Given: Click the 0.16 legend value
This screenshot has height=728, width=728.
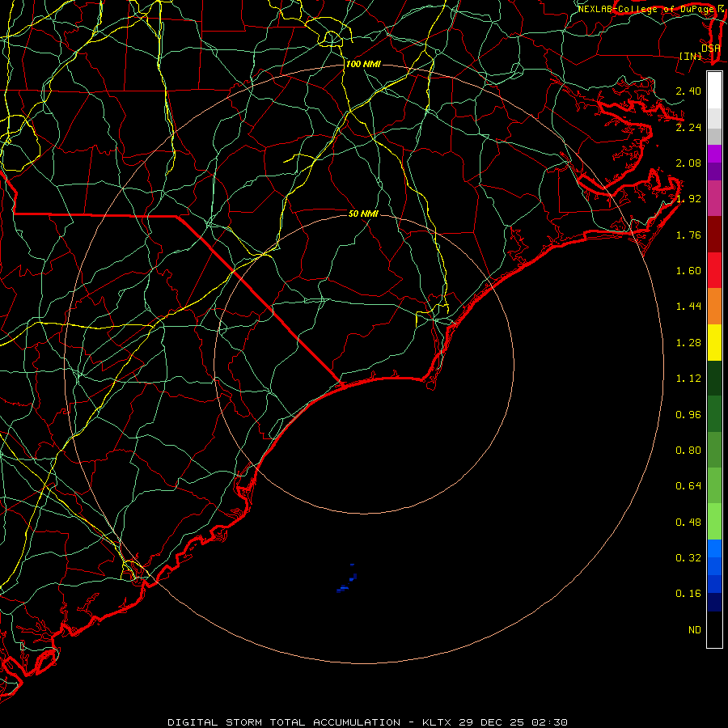Looking at the screenshot, I should click(688, 594).
